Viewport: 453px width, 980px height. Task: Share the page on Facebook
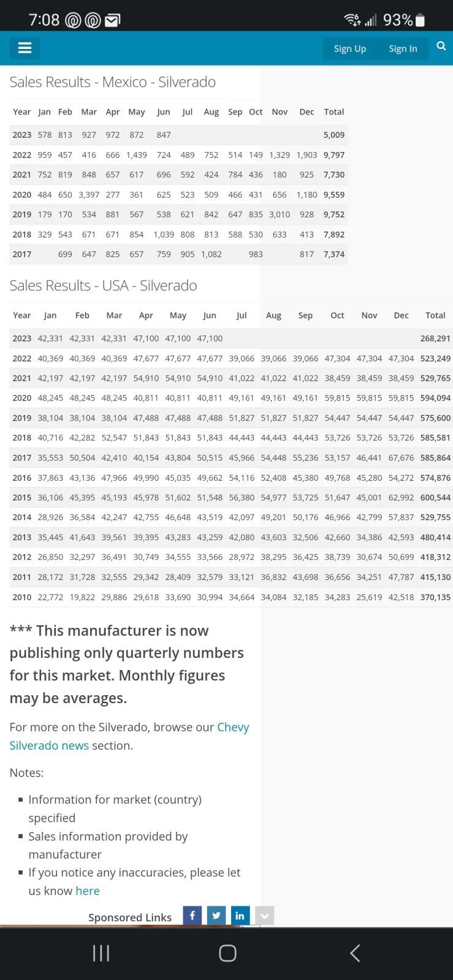tap(192, 916)
